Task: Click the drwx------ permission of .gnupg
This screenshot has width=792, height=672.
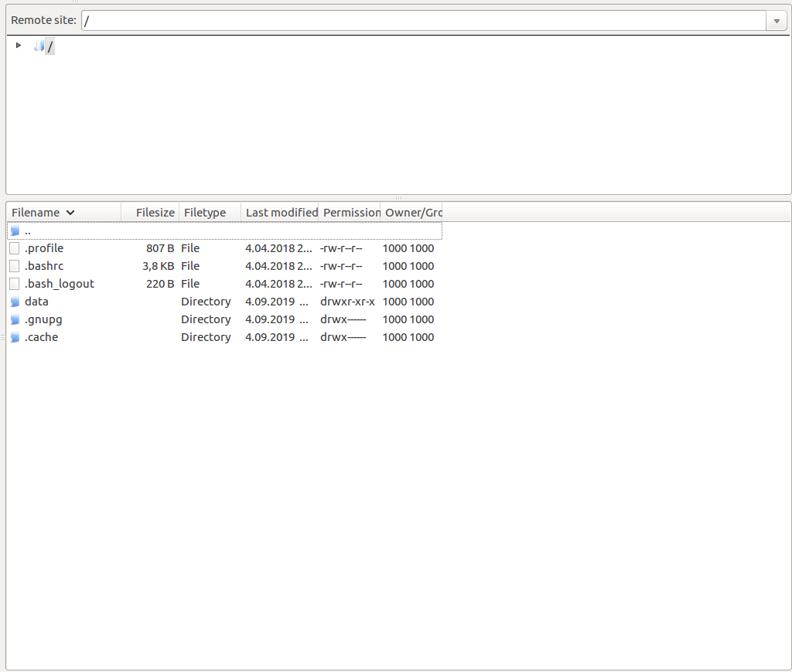Action: (x=343, y=319)
